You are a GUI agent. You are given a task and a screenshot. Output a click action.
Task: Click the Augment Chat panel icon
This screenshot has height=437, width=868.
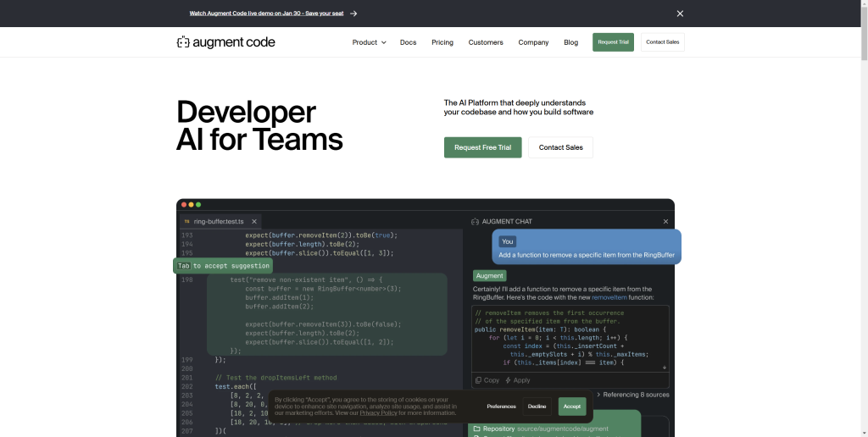(475, 221)
